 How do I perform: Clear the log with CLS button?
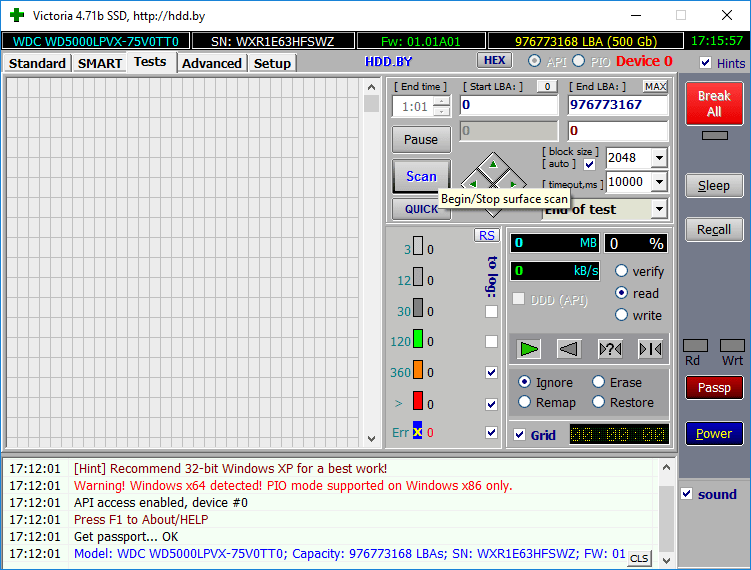click(639, 558)
